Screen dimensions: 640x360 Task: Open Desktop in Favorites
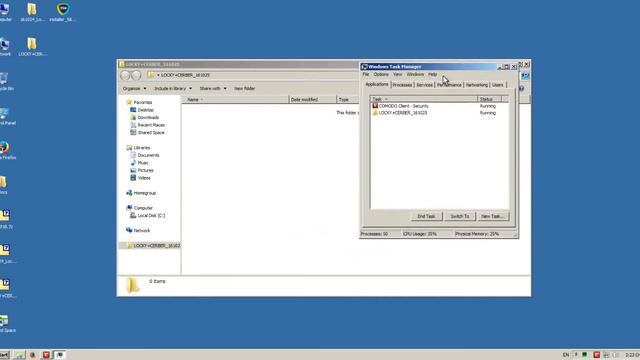[x=145, y=110]
